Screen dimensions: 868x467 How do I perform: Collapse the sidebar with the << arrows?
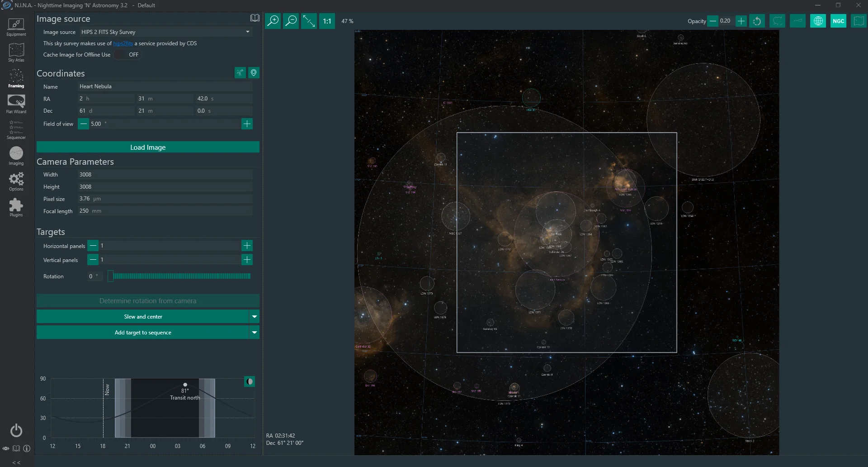16,462
